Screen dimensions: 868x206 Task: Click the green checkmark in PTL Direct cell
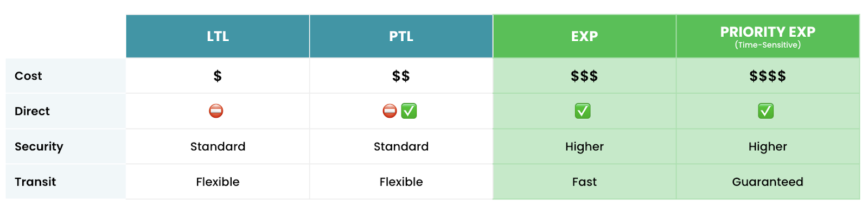409,111
